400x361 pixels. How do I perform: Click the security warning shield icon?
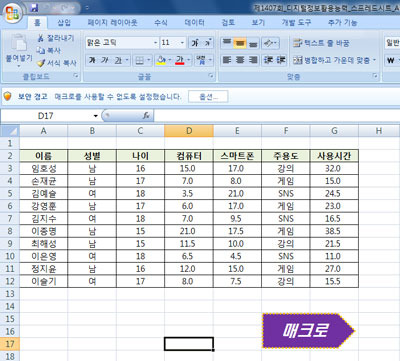coord(8,97)
